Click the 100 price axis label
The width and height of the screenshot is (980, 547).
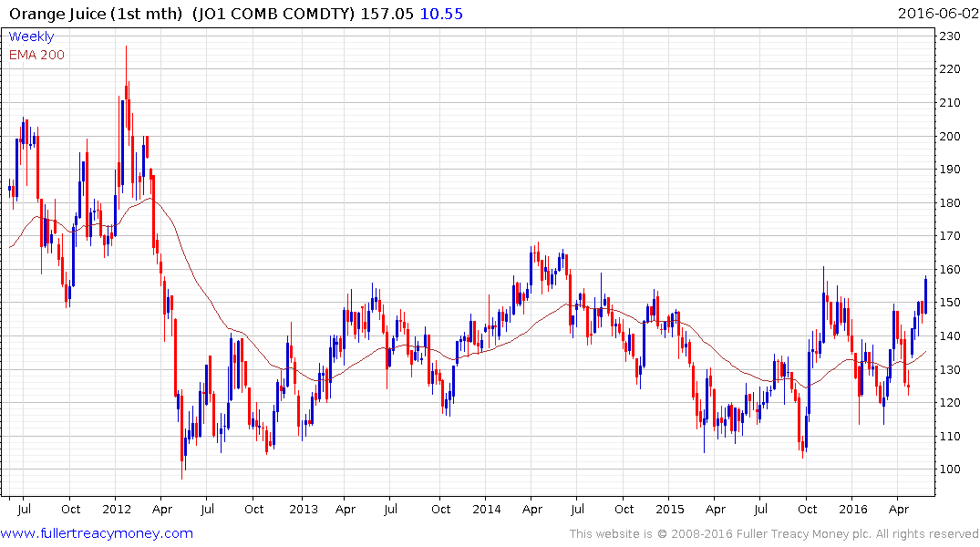pyautogui.click(x=950, y=470)
